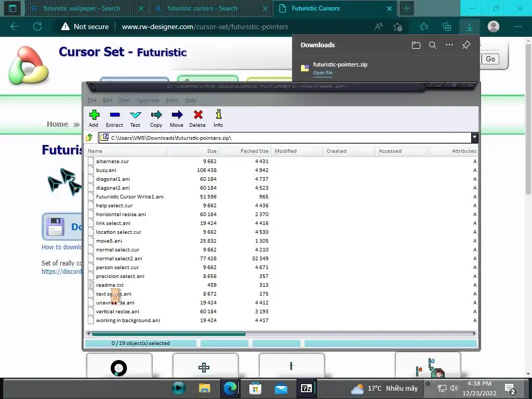Expand the 7-Zip address path dropdown
Screen dimensions: 532x399
474,137
